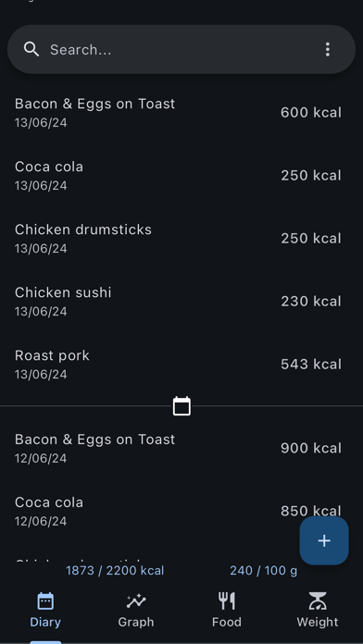The image size is (363, 644).
Task: Open Bacon & Eggs on Toast 600 kcal entry
Action: [181, 113]
